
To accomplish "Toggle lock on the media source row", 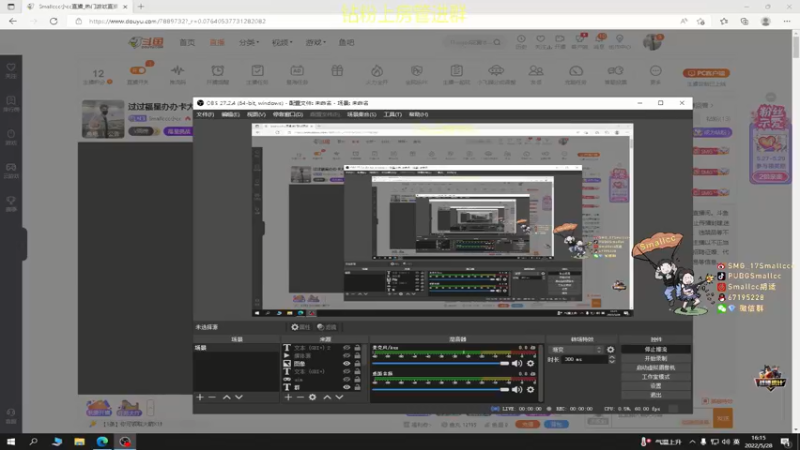I will [358, 356].
